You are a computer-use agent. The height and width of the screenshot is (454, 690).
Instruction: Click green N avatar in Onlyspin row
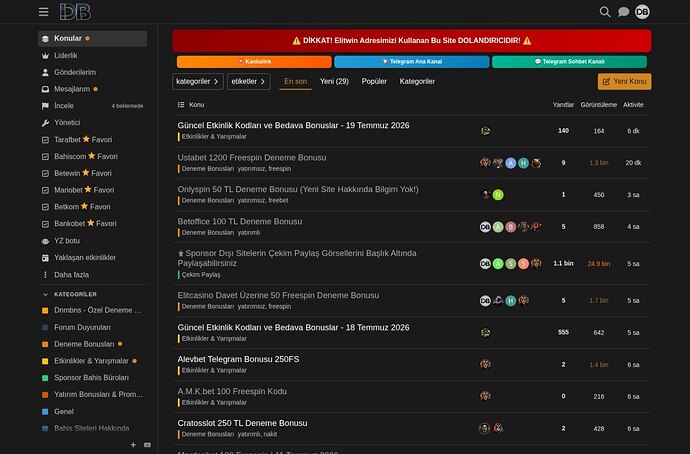click(x=498, y=195)
